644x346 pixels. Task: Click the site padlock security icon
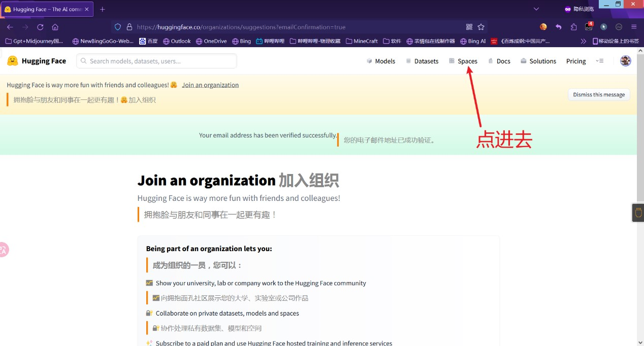(129, 27)
